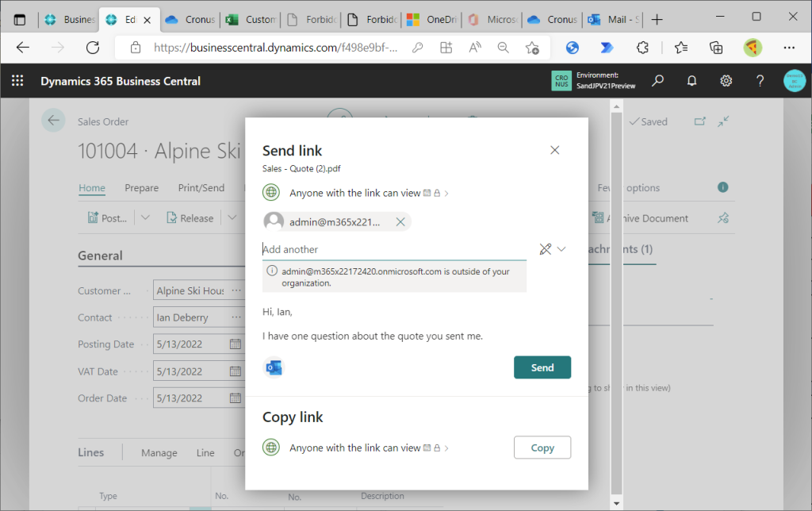The height and width of the screenshot is (511, 812).
Task: Open the password key icon in address bar
Action: (x=417, y=48)
